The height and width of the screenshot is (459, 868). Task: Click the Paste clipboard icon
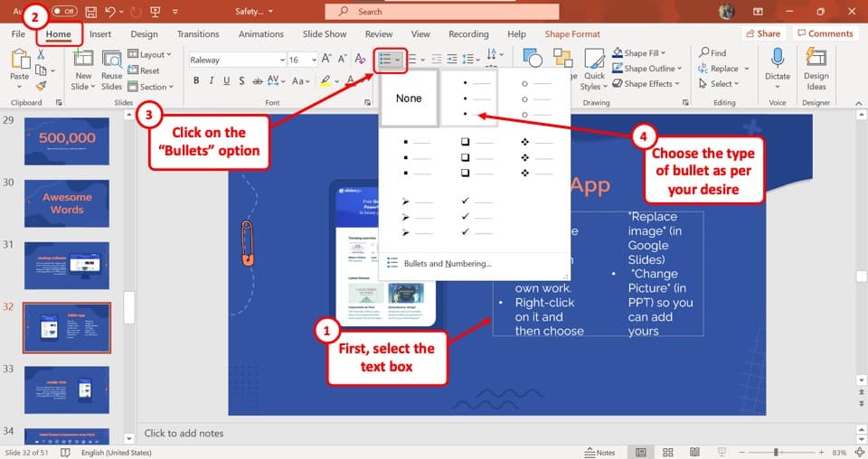19,59
